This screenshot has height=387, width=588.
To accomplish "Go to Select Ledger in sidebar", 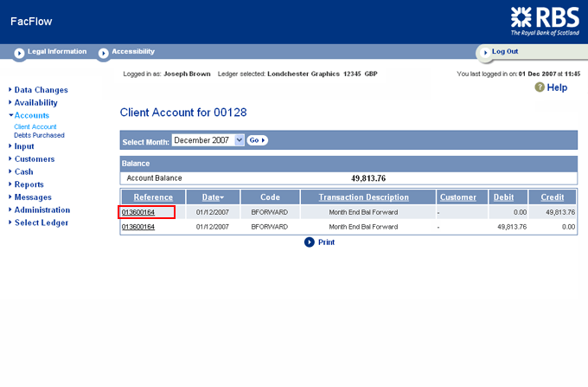I will tap(41, 223).
